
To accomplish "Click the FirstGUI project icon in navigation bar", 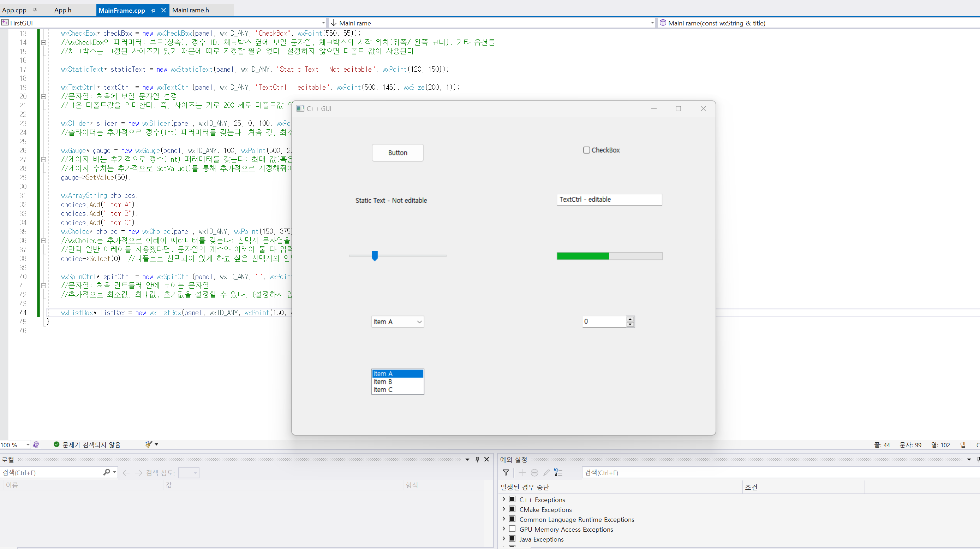I will click(x=5, y=23).
